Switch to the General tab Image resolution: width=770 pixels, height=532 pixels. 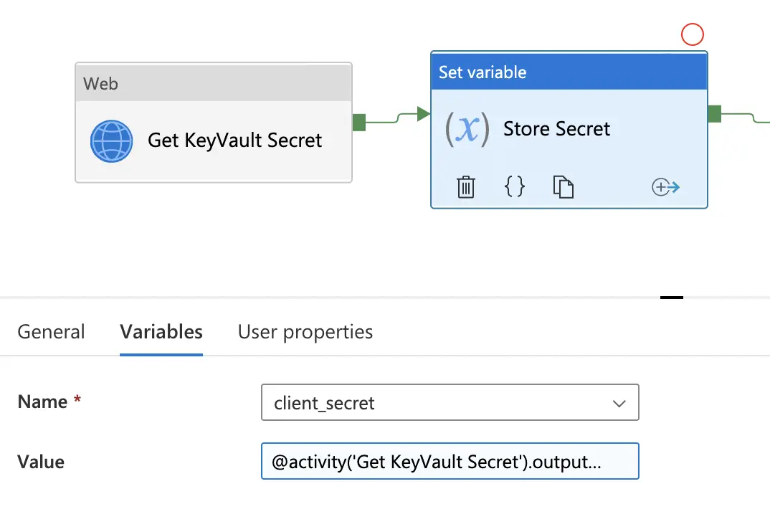tap(51, 331)
